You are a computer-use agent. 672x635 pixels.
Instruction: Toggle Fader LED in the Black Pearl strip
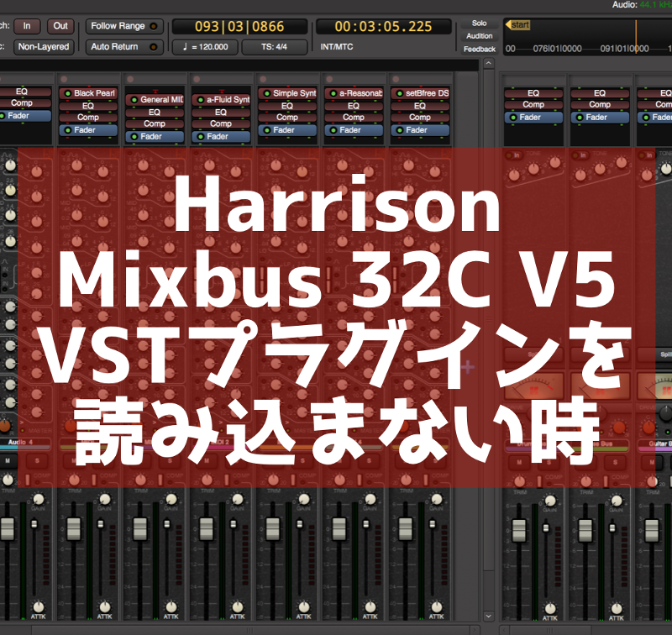click(68, 130)
